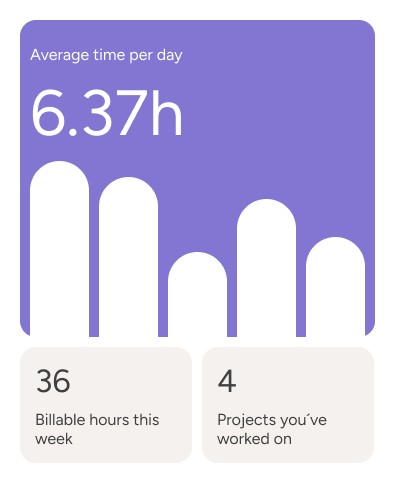Click the 'Average time per day' heading

tap(106, 55)
